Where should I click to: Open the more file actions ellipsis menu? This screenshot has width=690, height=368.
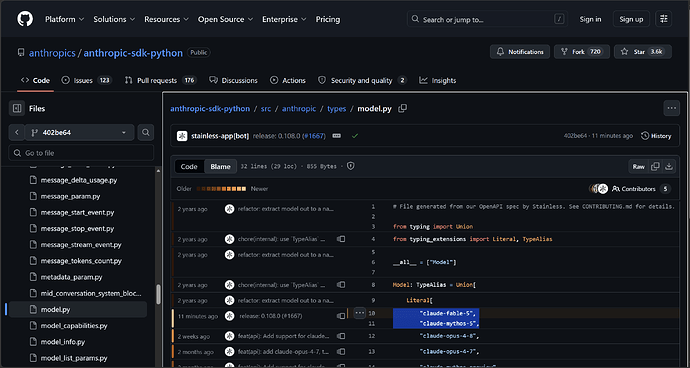click(x=672, y=108)
